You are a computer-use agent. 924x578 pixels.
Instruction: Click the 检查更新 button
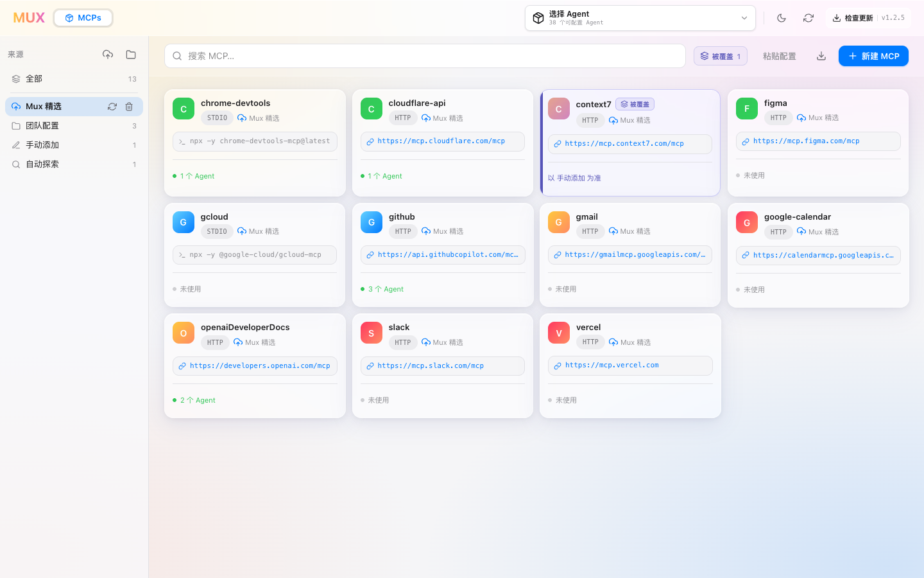tap(853, 18)
